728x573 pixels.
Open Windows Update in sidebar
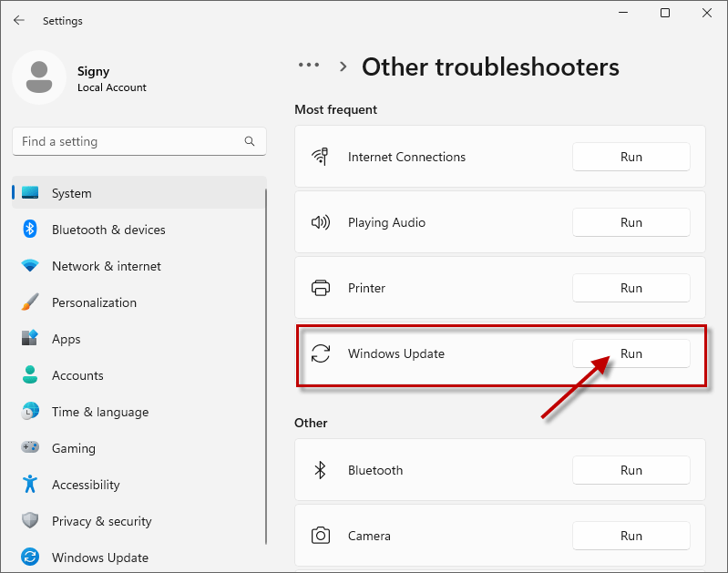tap(139, 558)
